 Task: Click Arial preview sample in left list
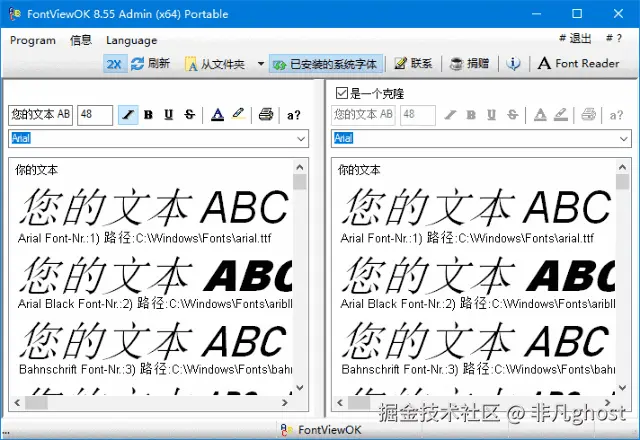(x=154, y=207)
